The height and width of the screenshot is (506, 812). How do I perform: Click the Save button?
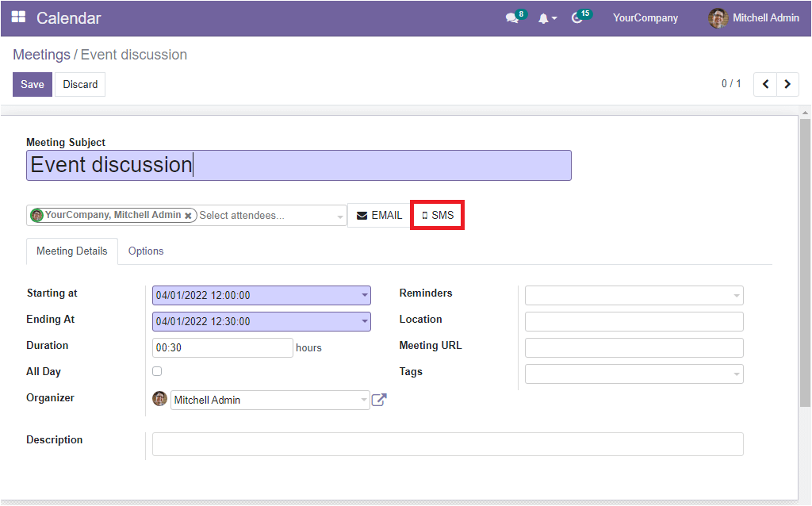click(x=33, y=84)
